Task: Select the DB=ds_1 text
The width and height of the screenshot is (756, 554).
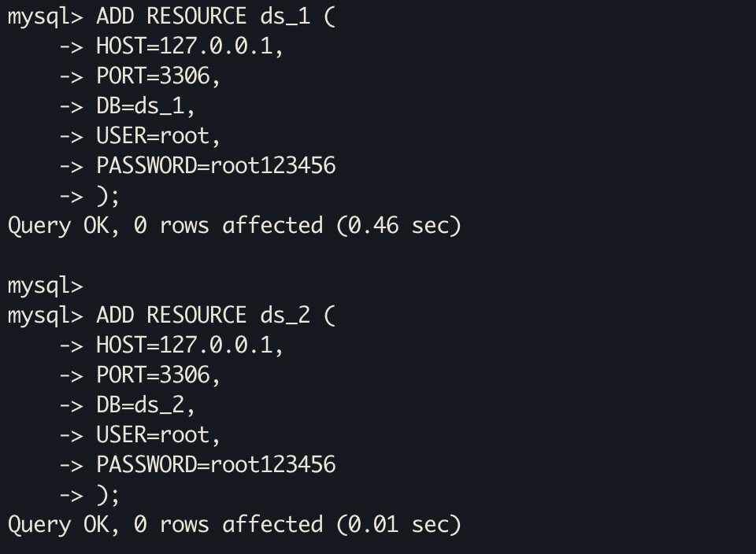Action: (x=145, y=106)
